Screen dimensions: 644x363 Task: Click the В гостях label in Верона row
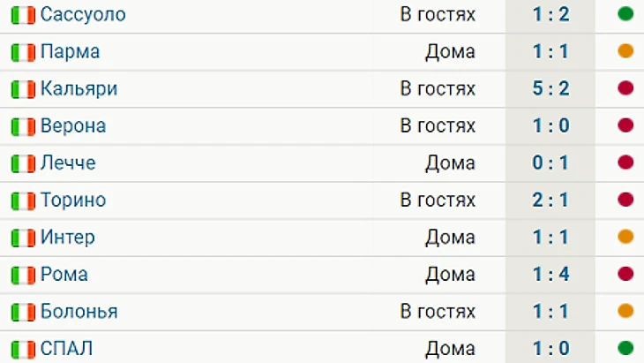438,125
